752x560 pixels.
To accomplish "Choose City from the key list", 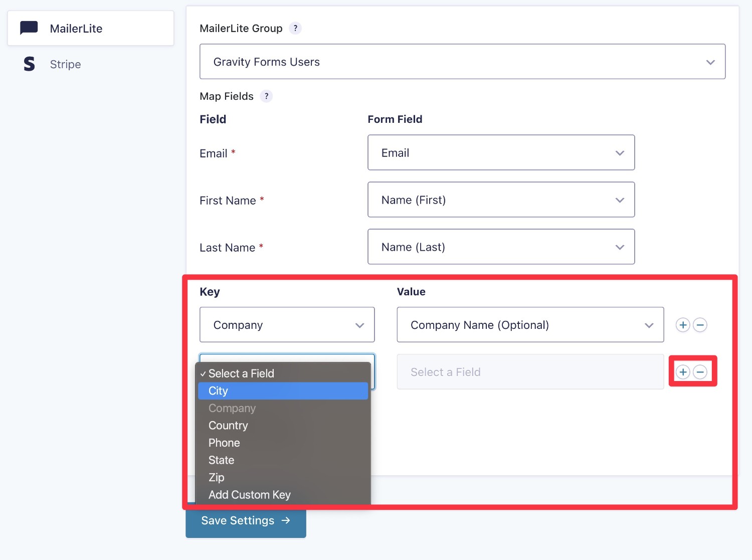I will coord(283,391).
